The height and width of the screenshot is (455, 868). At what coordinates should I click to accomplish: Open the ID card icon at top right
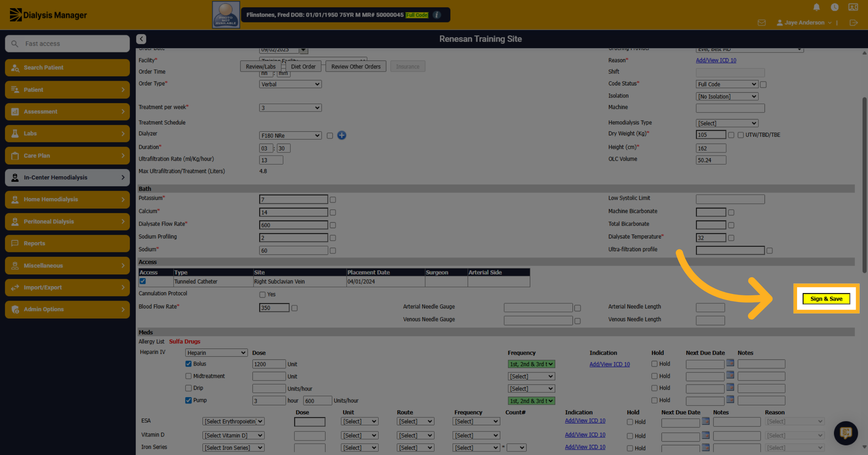(853, 7)
